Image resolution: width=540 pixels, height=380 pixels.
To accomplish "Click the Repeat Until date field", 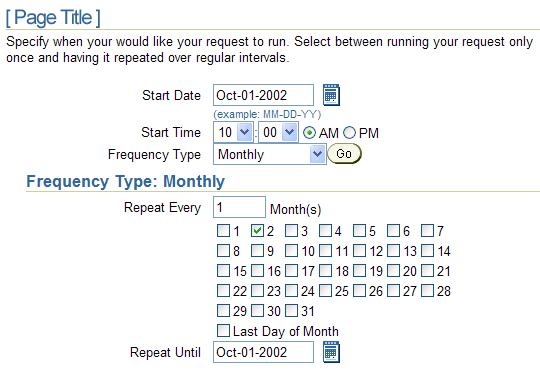I will point(263,352).
